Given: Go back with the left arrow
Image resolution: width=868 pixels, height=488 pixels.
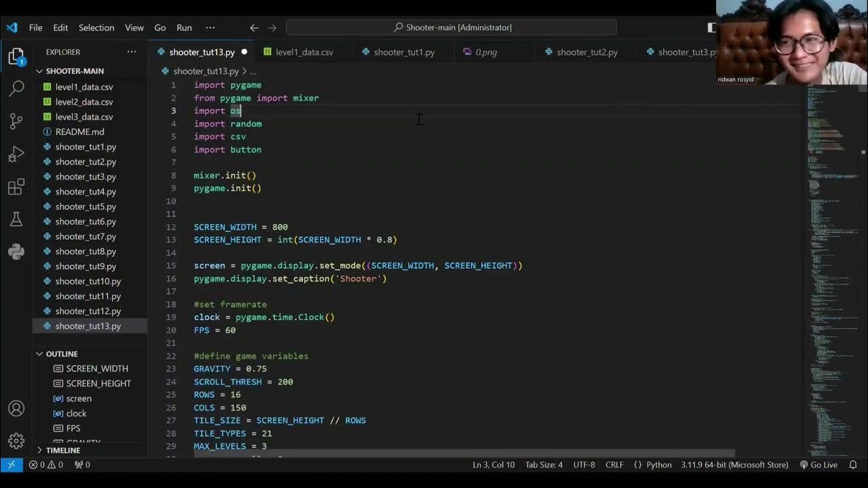Looking at the screenshot, I should coord(254,28).
